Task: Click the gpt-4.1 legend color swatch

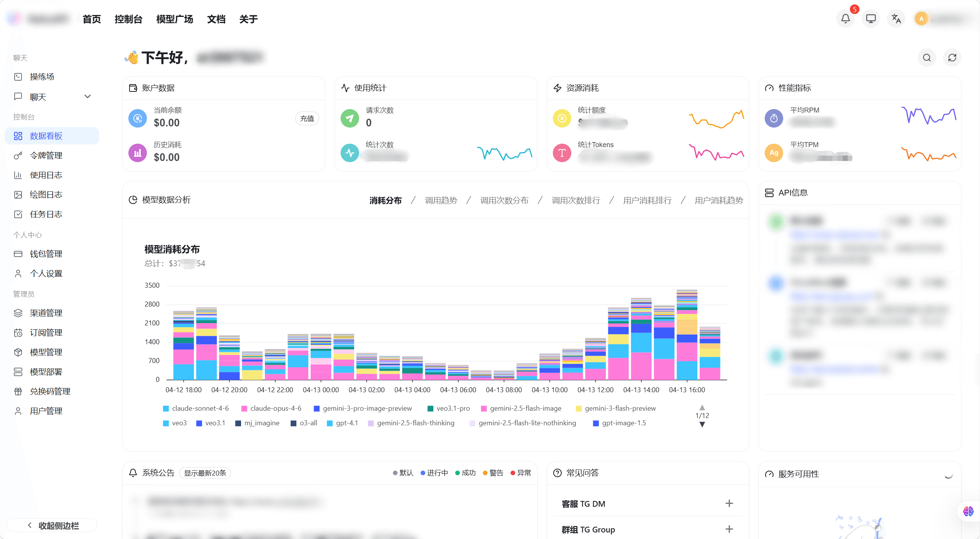Action: click(329, 423)
